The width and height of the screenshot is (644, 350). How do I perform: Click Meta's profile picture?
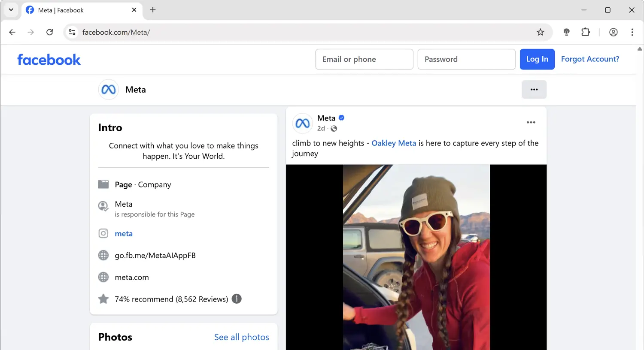point(108,89)
